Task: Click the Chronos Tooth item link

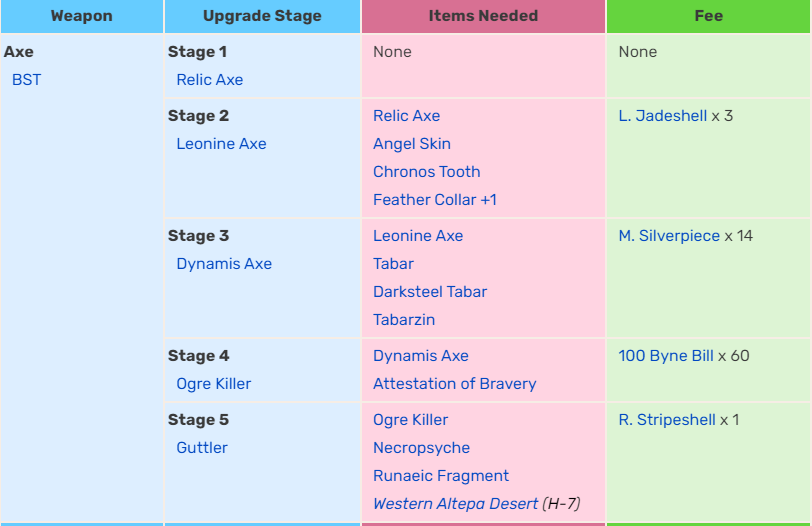Action: pos(426,172)
